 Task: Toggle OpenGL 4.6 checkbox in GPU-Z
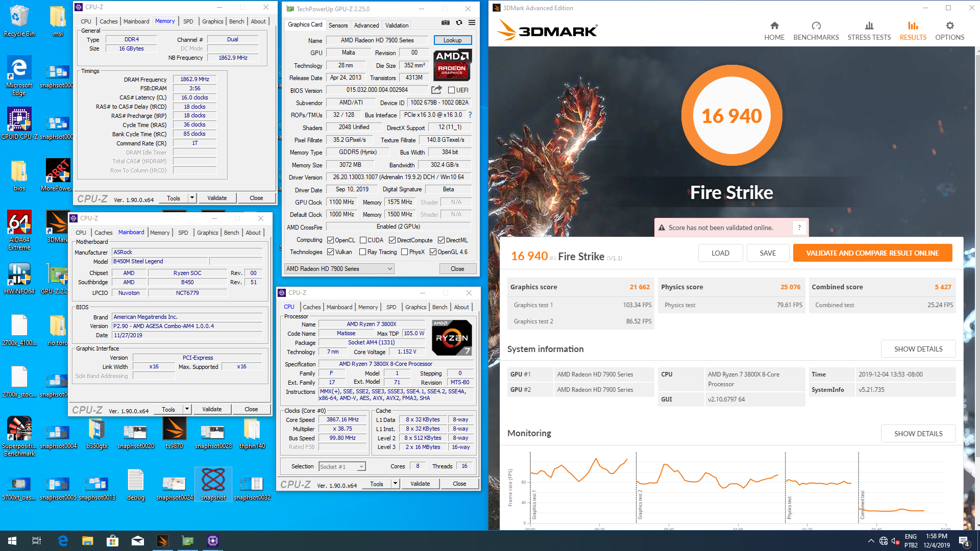tap(433, 252)
